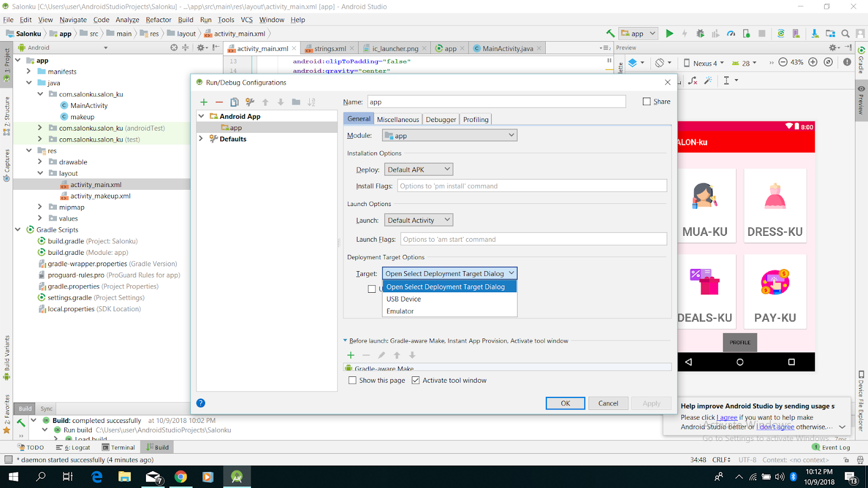This screenshot has width=868, height=488.
Task: Switch to the Debugger tab
Action: coord(441,119)
